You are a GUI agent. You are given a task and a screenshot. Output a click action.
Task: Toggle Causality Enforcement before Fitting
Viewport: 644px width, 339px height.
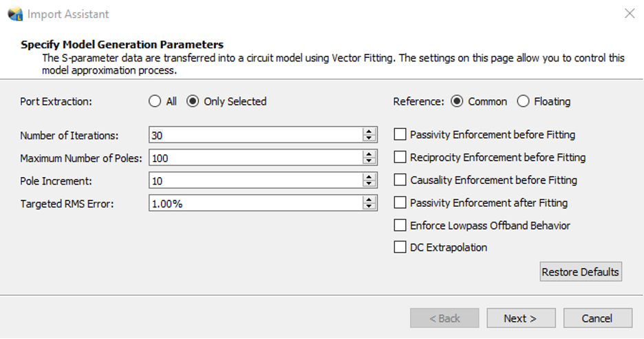click(400, 181)
